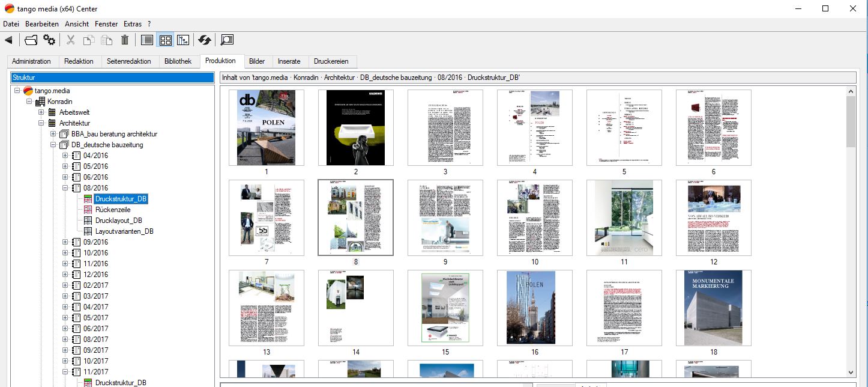Screen dimensions: 868x387
Task: Click the back arrow toolbar icon
Action: click(8, 40)
